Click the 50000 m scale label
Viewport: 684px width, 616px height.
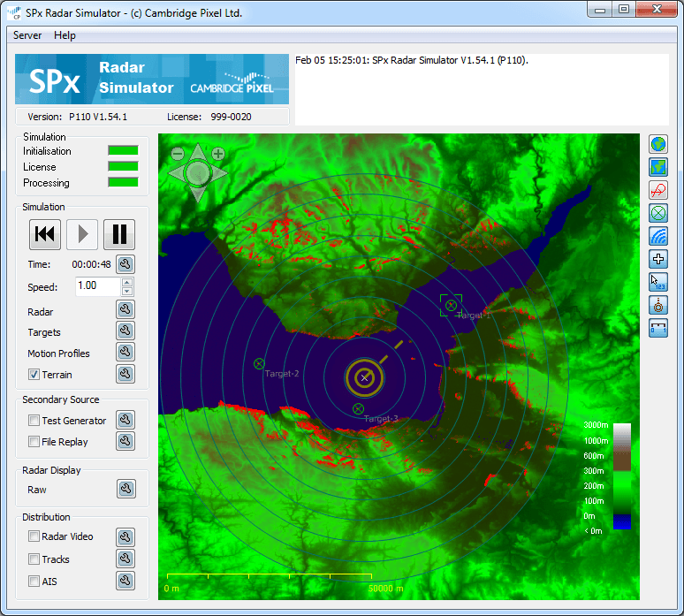coord(385,588)
